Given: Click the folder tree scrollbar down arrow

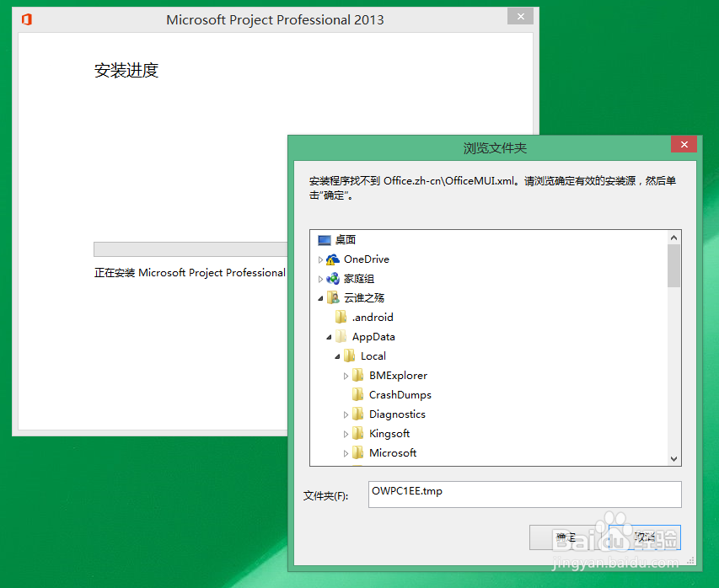Looking at the screenshot, I should 673,459.
